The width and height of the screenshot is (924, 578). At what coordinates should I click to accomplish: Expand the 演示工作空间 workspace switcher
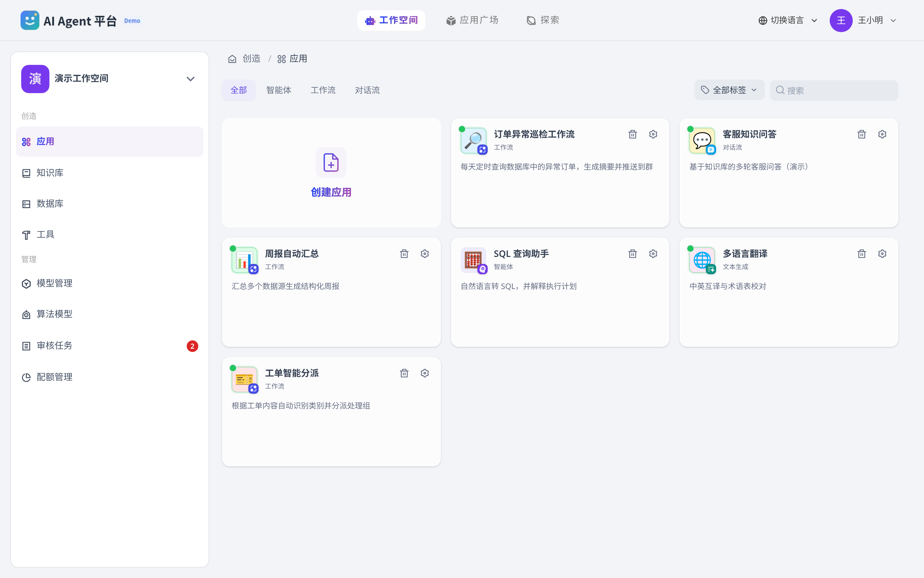191,79
